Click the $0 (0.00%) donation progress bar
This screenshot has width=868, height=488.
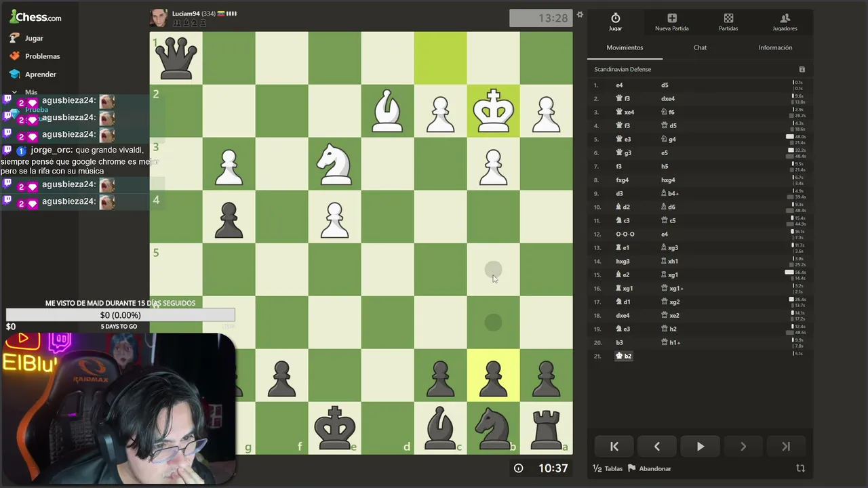point(121,315)
